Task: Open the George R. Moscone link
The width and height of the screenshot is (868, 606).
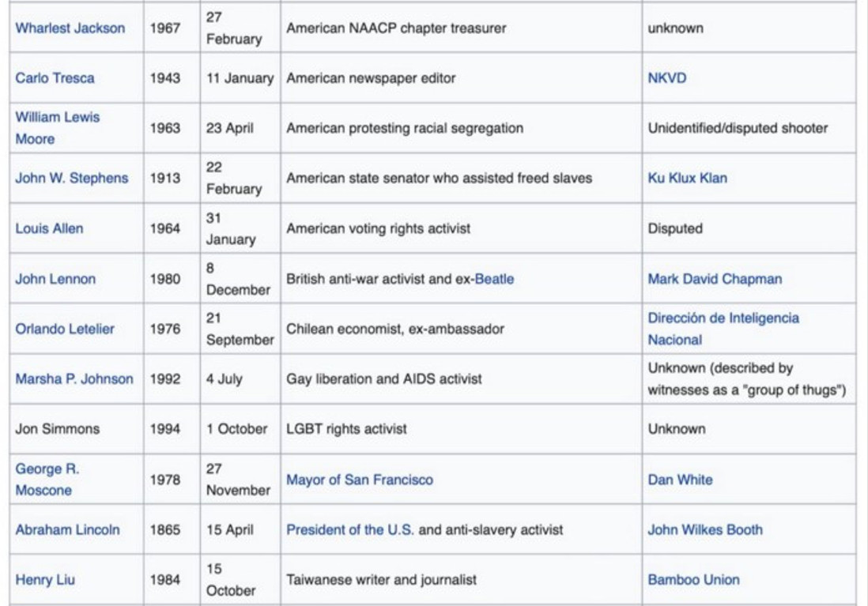Action: click(x=47, y=480)
